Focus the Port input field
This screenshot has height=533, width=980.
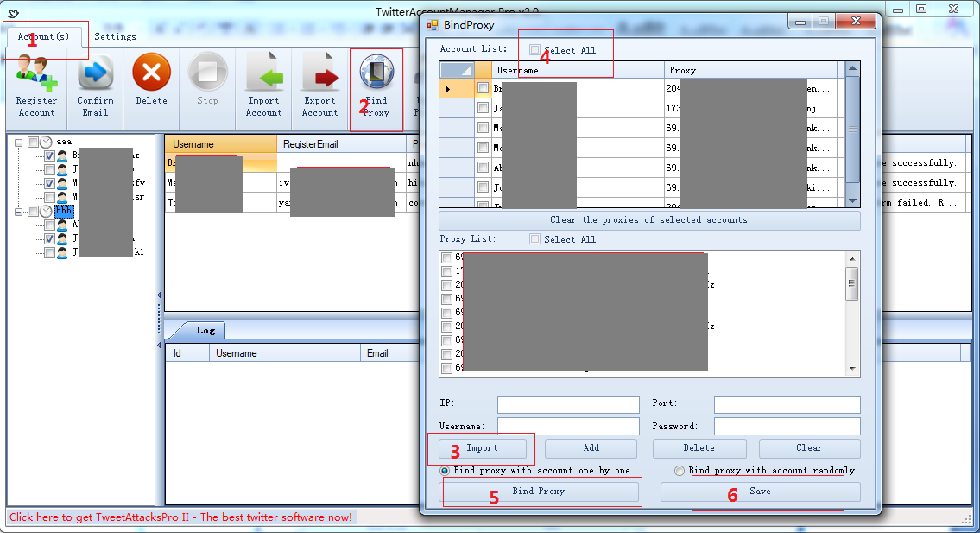click(x=787, y=404)
